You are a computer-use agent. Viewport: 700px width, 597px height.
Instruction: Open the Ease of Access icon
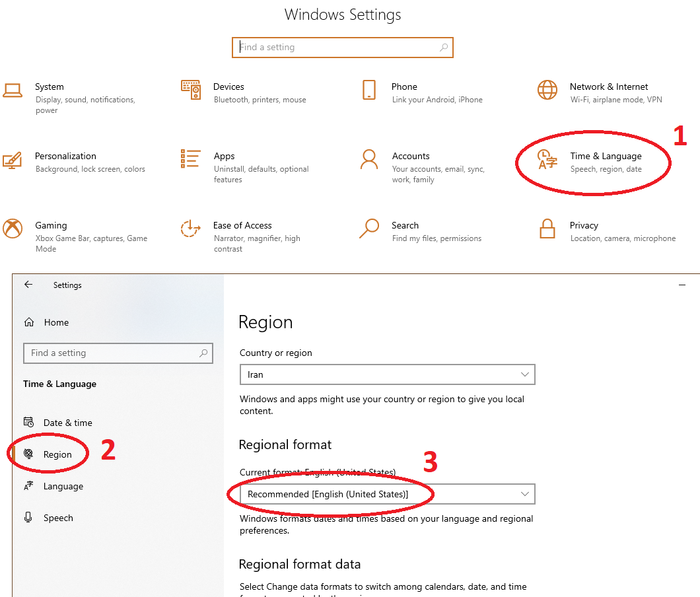click(x=191, y=228)
